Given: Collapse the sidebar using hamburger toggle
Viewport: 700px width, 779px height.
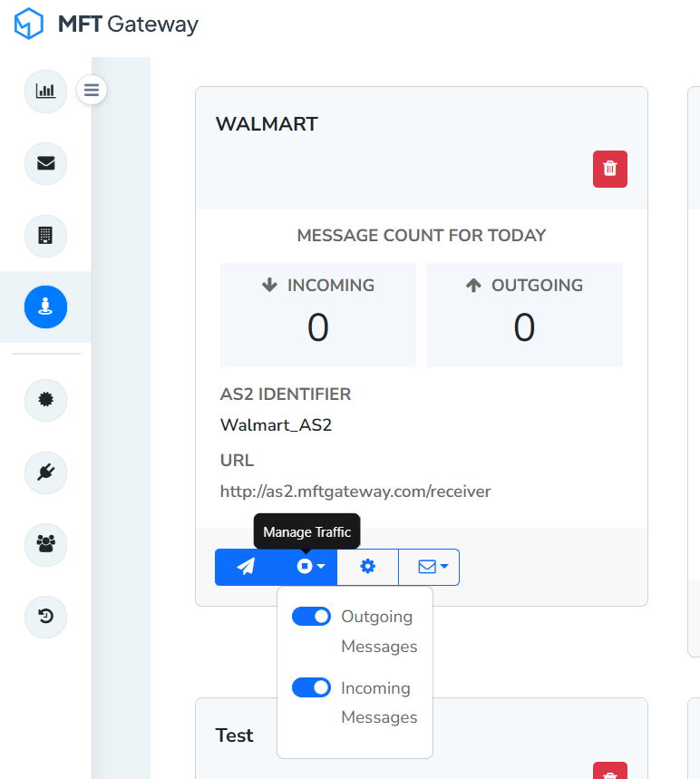Looking at the screenshot, I should coord(92,90).
